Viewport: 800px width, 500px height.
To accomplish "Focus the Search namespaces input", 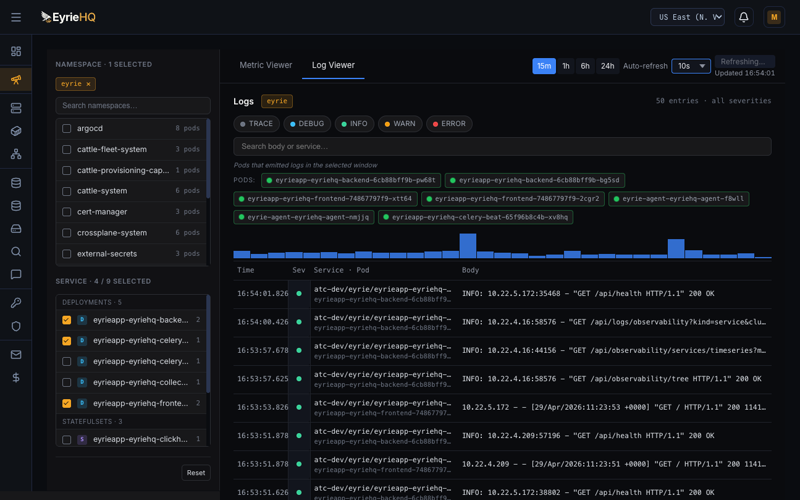I will [x=133, y=106].
